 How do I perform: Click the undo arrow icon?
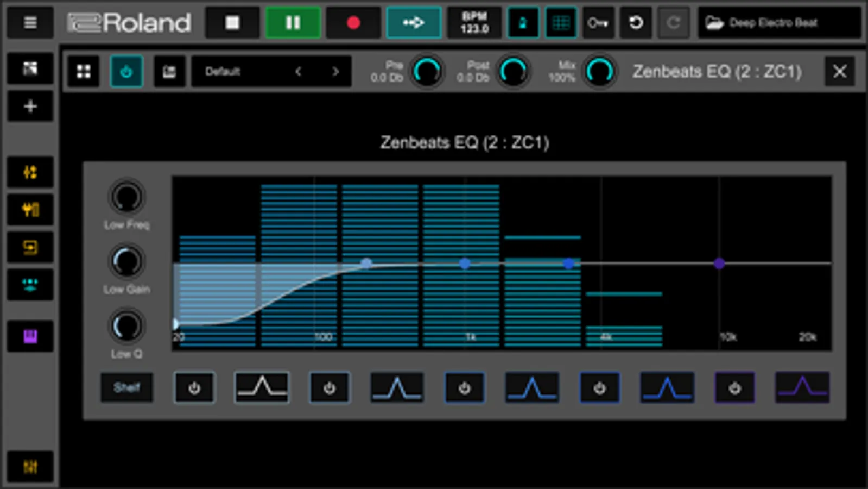636,23
